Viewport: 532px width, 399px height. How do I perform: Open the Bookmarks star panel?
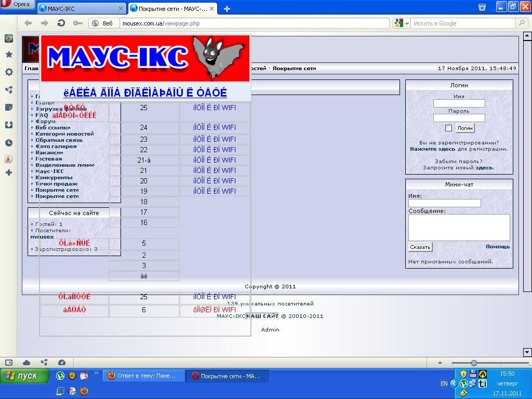click(9, 54)
